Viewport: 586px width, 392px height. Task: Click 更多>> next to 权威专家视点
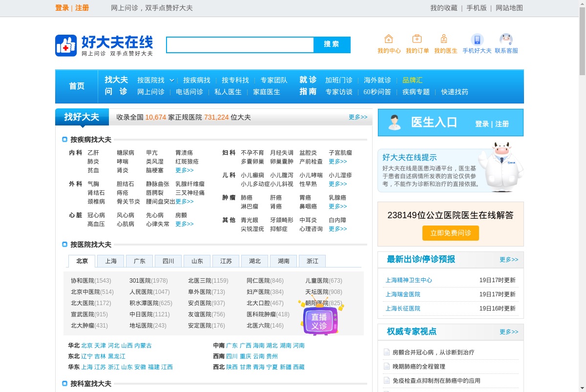[509, 332]
